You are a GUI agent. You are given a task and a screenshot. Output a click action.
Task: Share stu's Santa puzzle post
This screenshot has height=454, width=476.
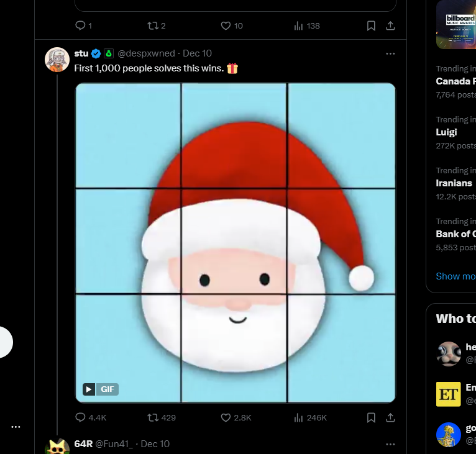point(390,417)
